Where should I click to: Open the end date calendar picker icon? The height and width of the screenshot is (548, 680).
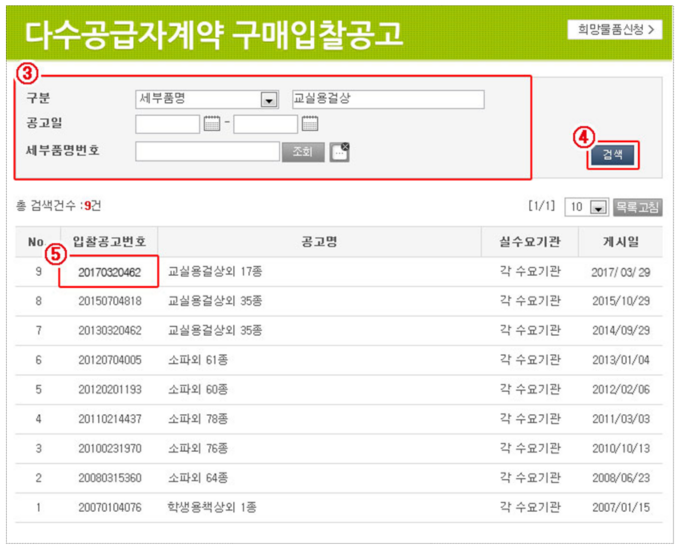click(x=310, y=124)
